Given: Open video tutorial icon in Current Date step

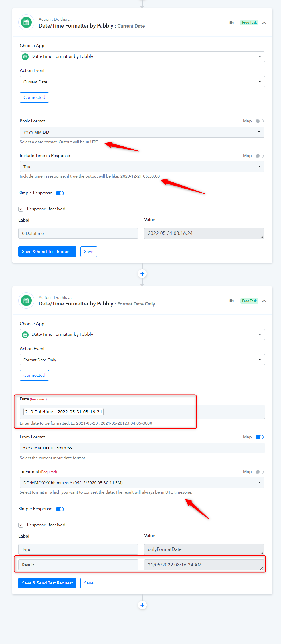Looking at the screenshot, I should click(232, 23).
